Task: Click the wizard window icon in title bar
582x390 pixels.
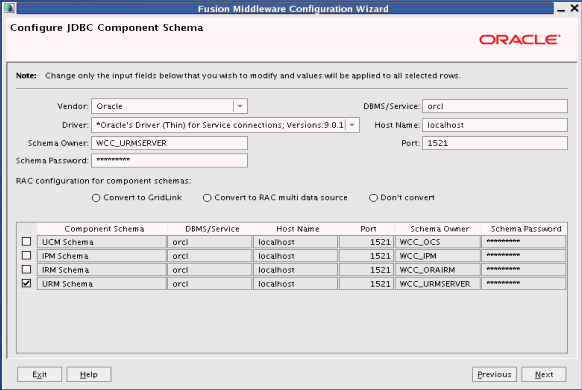Action: [9, 8]
